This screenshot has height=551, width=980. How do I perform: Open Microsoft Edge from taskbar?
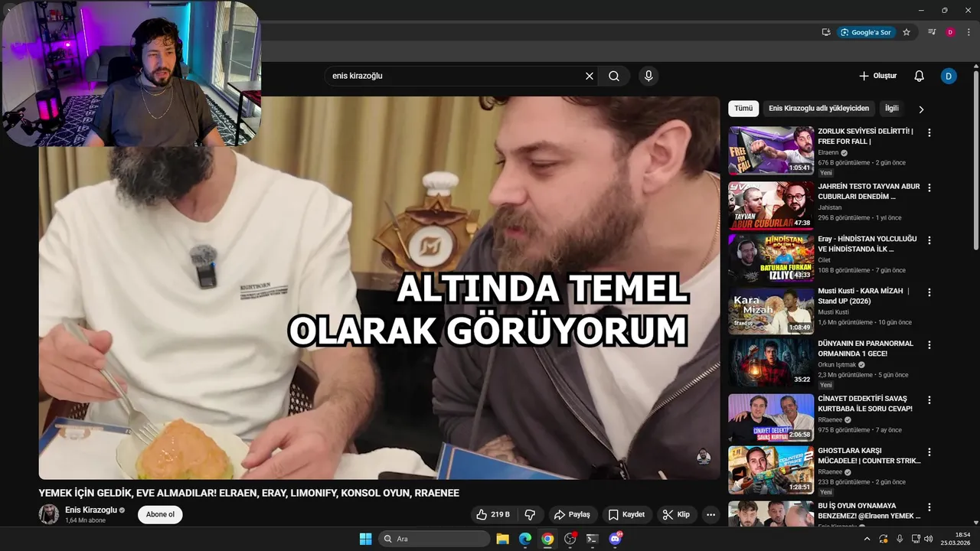(525, 539)
